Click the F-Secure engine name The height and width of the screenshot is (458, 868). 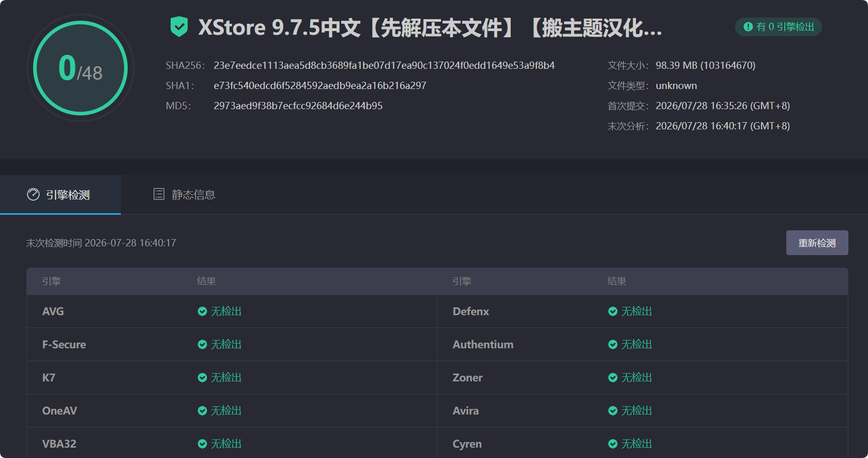click(64, 345)
